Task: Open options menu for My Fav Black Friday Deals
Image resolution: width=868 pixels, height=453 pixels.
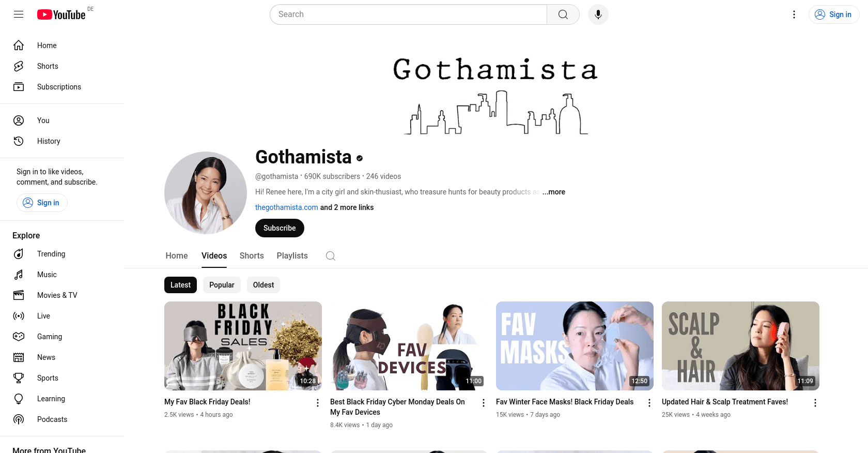Action: point(318,403)
